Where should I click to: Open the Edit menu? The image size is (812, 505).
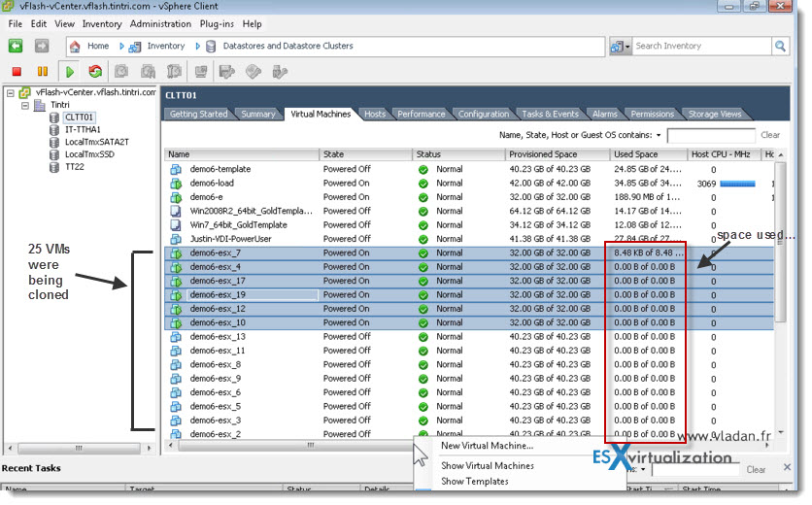pos(38,24)
